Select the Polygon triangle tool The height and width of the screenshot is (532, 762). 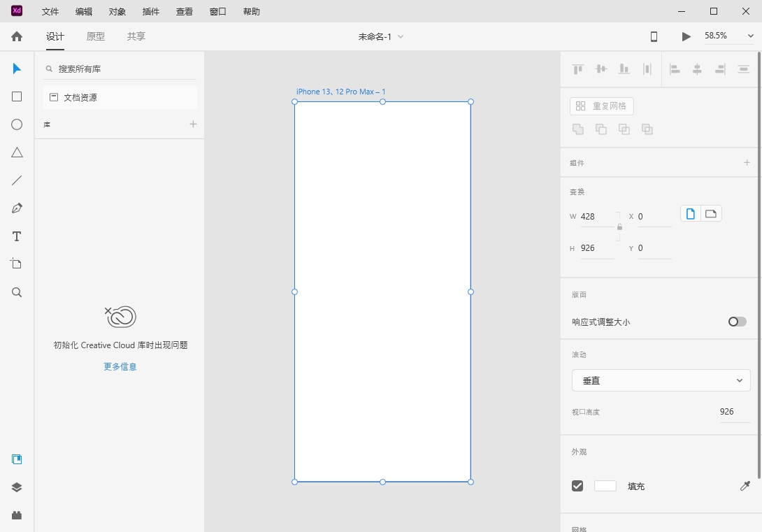coord(17,152)
